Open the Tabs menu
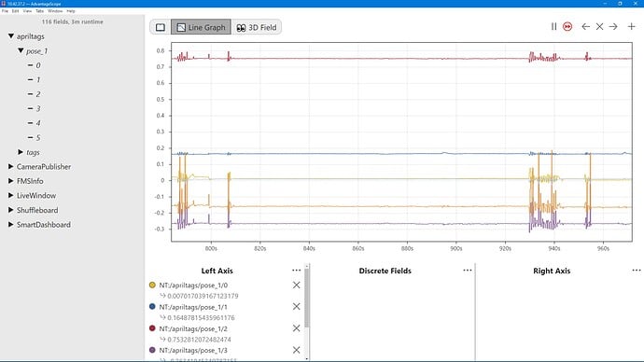This screenshot has width=644, height=362. point(39,11)
